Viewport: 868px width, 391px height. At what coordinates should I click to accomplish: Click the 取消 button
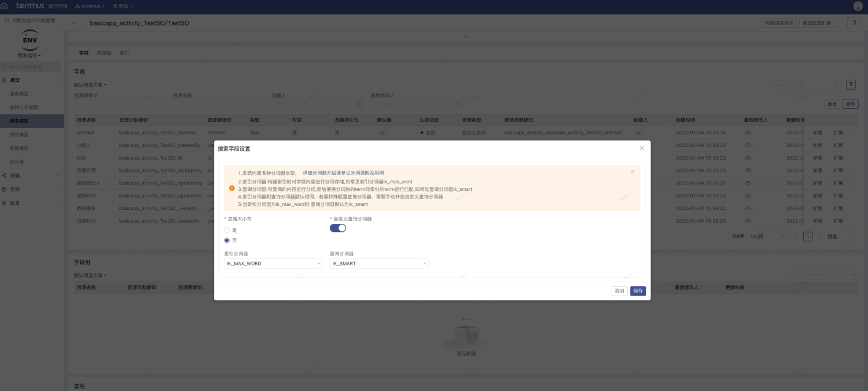tap(619, 291)
